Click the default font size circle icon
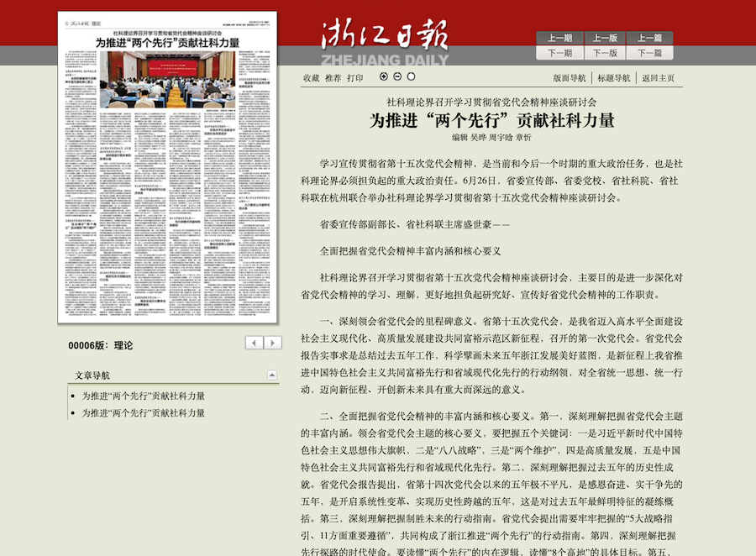756x556 pixels. point(411,76)
